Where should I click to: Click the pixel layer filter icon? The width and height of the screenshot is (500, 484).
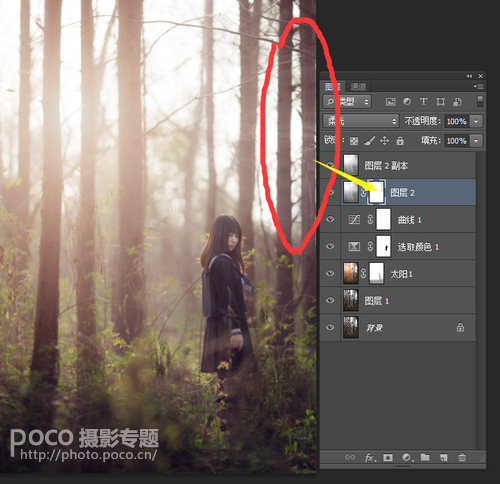pyautogui.click(x=390, y=102)
